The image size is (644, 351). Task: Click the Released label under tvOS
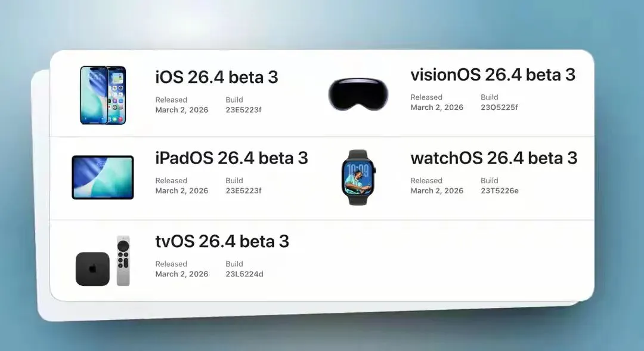171,264
